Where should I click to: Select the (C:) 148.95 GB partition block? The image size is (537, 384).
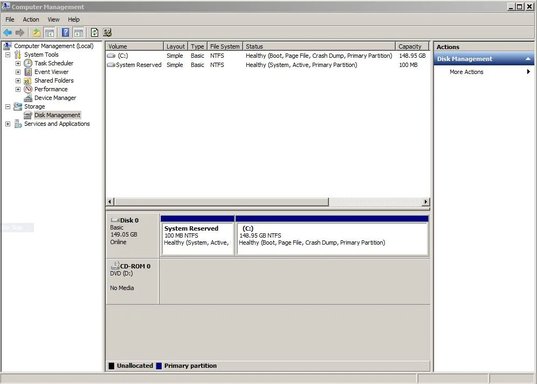coord(332,236)
